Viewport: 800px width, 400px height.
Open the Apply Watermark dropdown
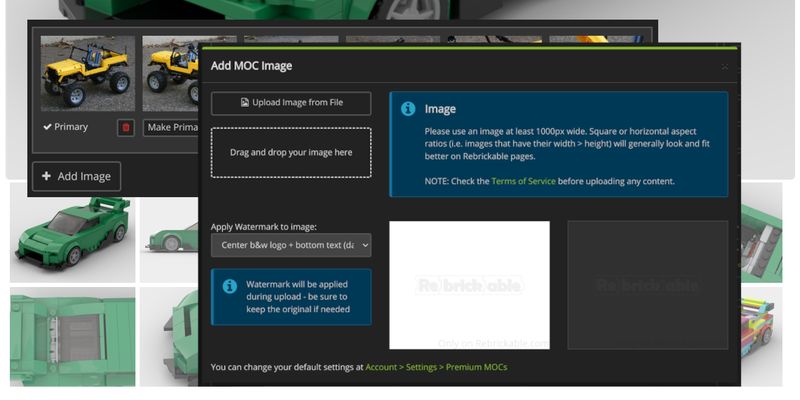coord(291,245)
